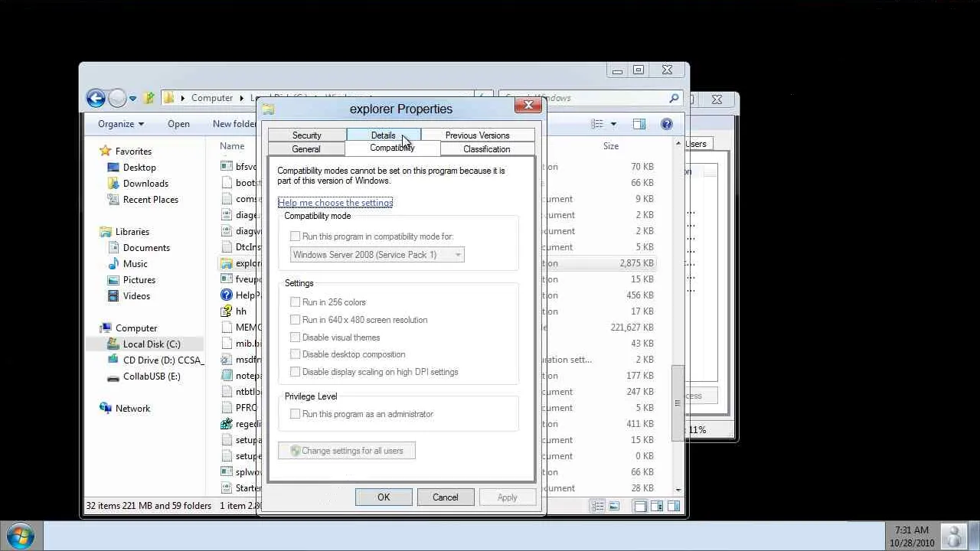980x551 pixels.
Task: Open Explorer help with the blue question mark
Action: pyautogui.click(x=667, y=124)
